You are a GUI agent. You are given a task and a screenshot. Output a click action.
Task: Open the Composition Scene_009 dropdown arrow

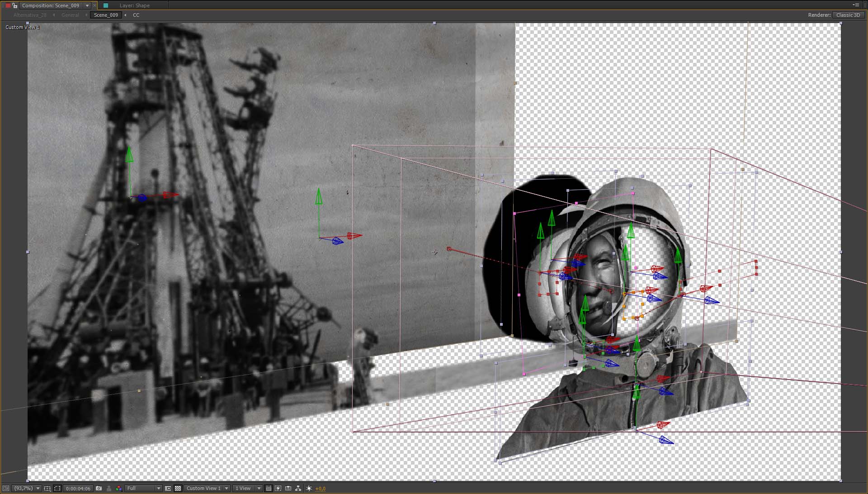[87, 5]
